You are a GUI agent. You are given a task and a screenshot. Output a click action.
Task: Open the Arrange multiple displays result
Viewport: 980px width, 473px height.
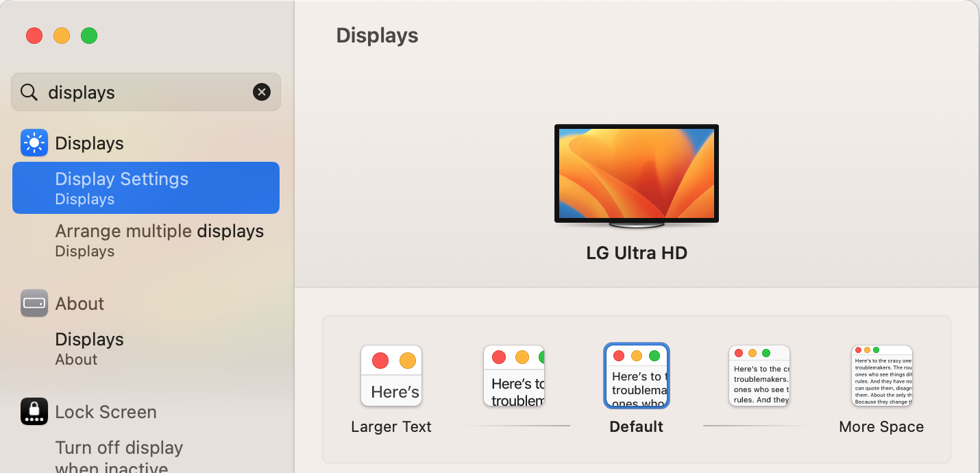pos(159,240)
